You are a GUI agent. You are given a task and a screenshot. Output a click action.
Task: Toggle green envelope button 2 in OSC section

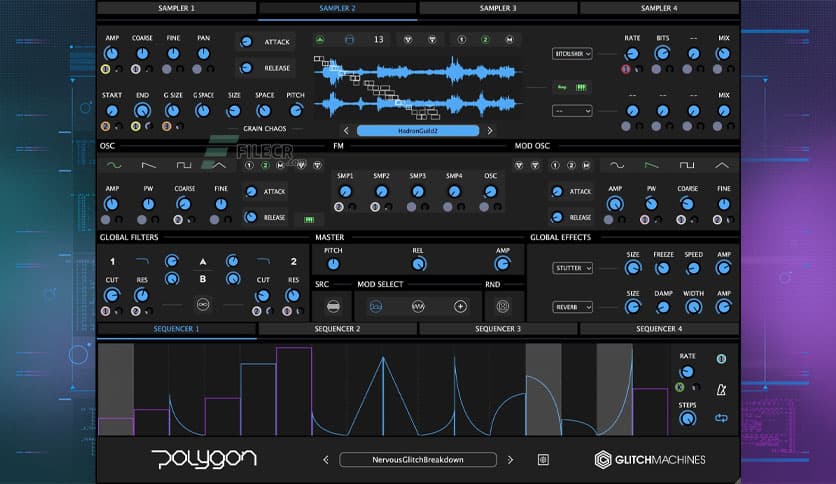(265, 165)
